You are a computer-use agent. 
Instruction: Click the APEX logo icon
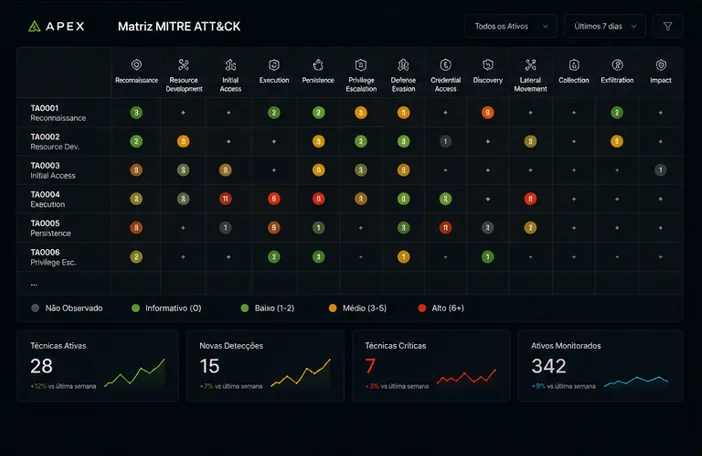click(x=34, y=26)
